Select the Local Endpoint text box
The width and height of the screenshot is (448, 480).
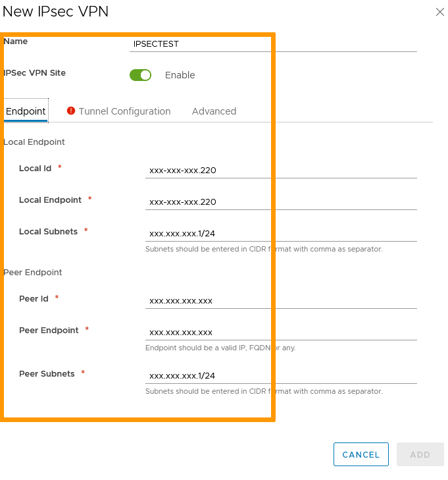[x=281, y=201]
